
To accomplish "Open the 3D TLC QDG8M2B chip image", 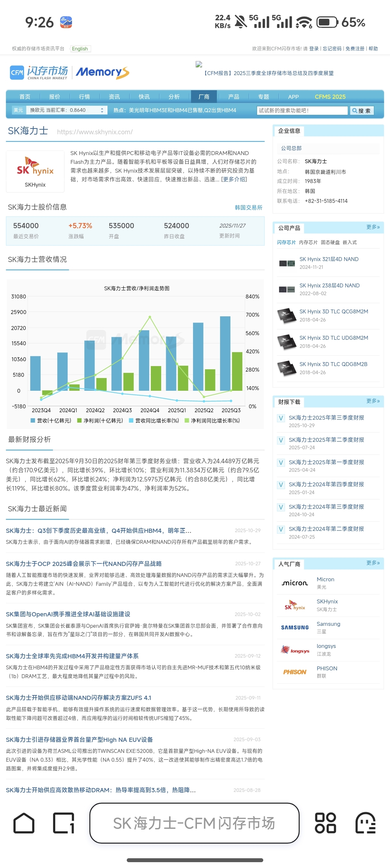I will [287, 368].
